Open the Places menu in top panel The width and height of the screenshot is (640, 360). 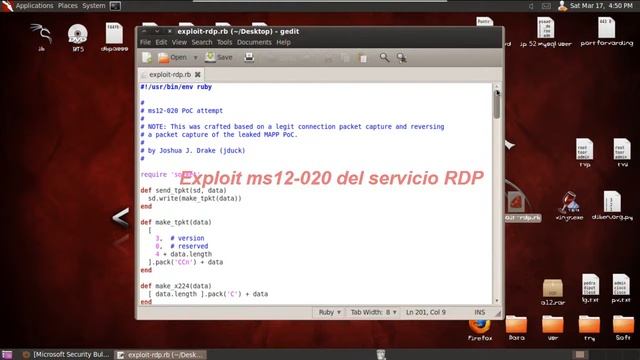68,6
